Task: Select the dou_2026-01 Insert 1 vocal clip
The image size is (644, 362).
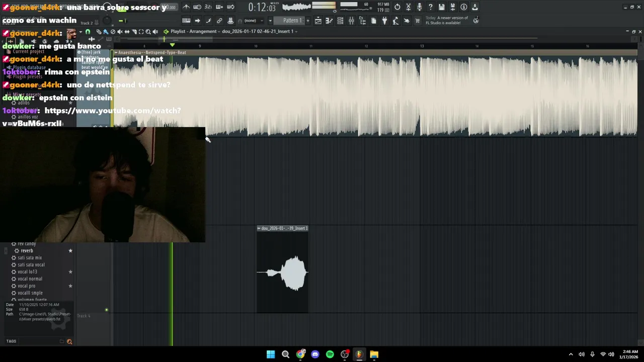Action: point(282,269)
